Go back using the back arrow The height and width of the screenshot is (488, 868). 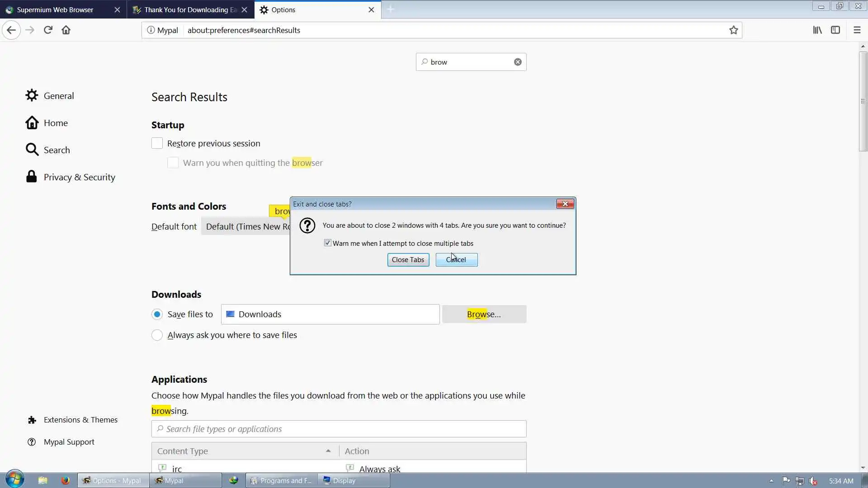(x=11, y=30)
